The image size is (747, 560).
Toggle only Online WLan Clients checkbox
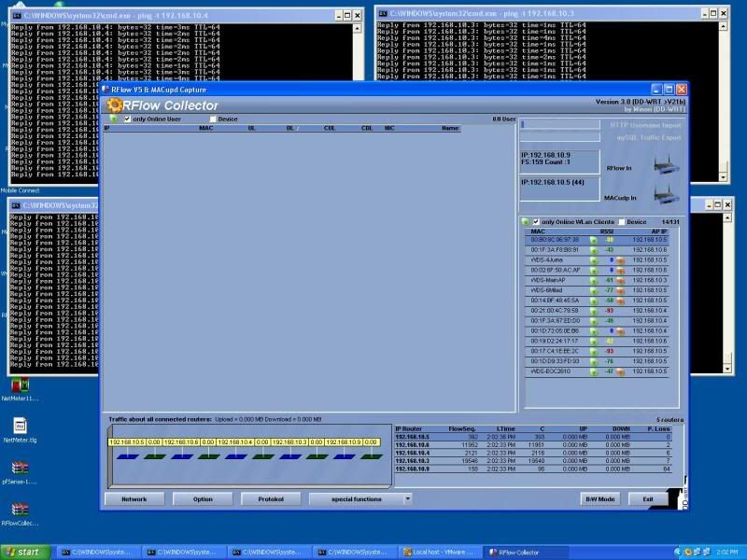click(536, 222)
